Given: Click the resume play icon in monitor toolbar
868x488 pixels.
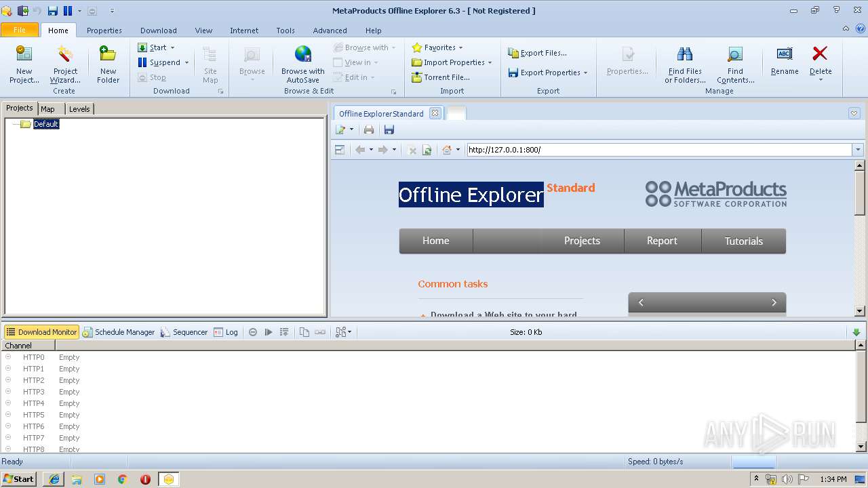Looking at the screenshot, I should pos(269,332).
